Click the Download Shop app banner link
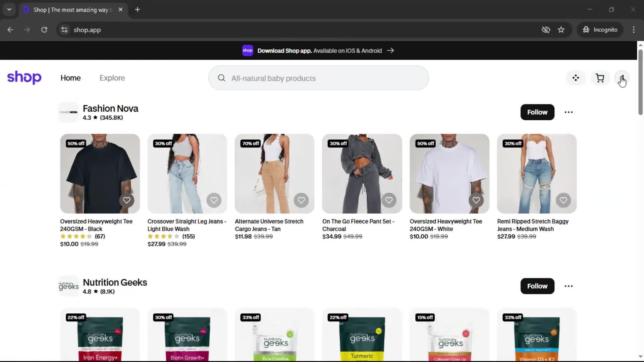The height and width of the screenshot is (362, 644). pyautogui.click(x=319, y=51)
